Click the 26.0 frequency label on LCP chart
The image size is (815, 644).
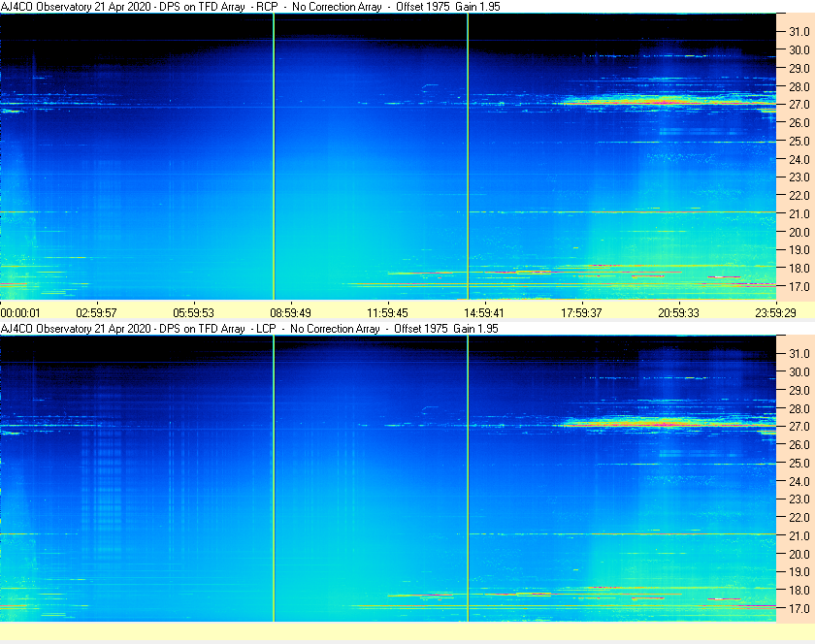click(799, 444)
